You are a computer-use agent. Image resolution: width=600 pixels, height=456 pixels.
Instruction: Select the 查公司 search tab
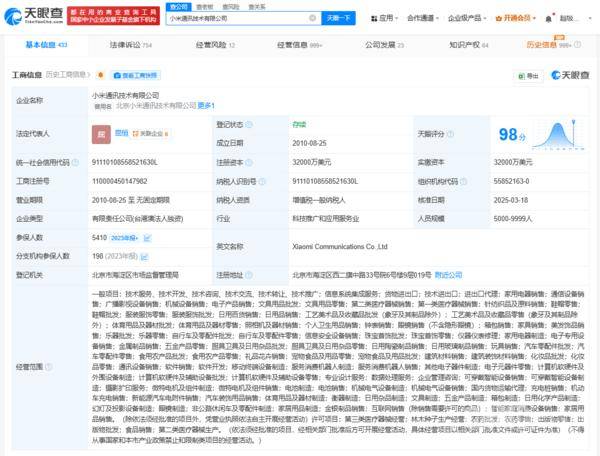point(178,7)
